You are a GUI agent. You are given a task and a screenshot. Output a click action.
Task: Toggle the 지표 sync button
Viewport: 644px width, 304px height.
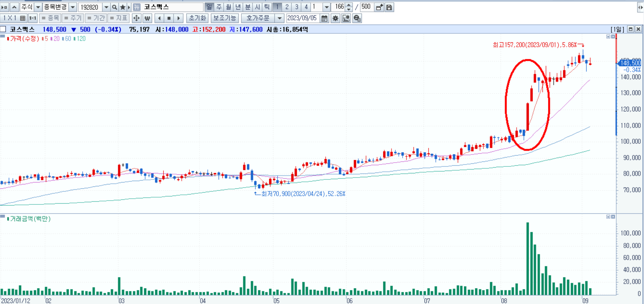click(x=119, y=18)
